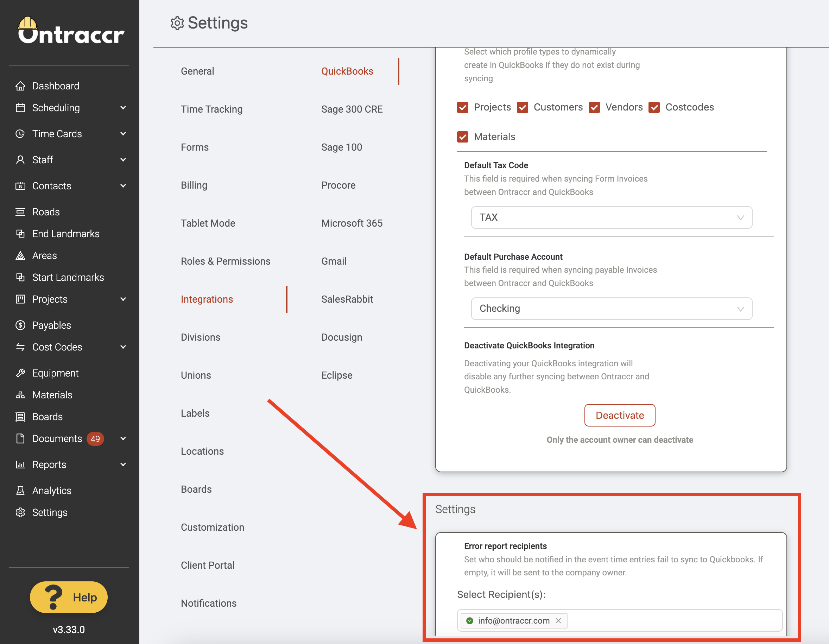The image size is (829, 644).
Task: Open the Divisions settings section
Action: [x=201, y=337]
